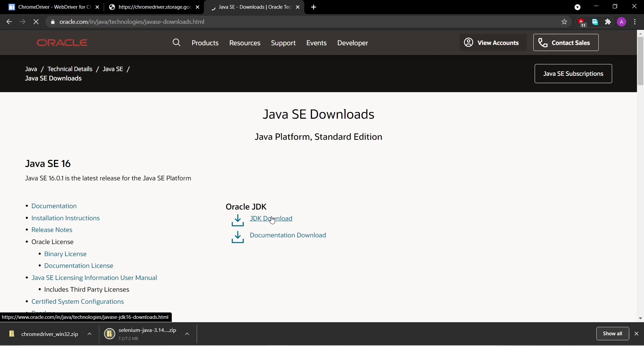
Task: Close the ChromeDriver WebDriver tab
Action: [98, 7]
